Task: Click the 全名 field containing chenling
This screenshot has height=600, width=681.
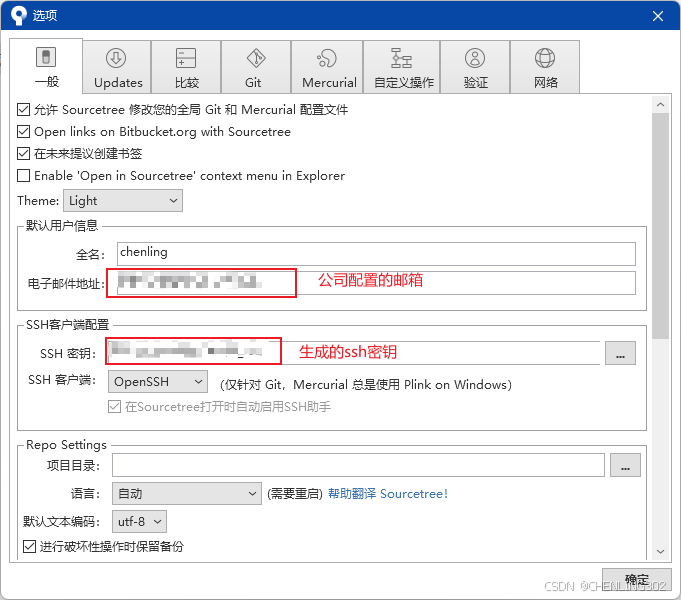Action: click(x=376, y=254)
